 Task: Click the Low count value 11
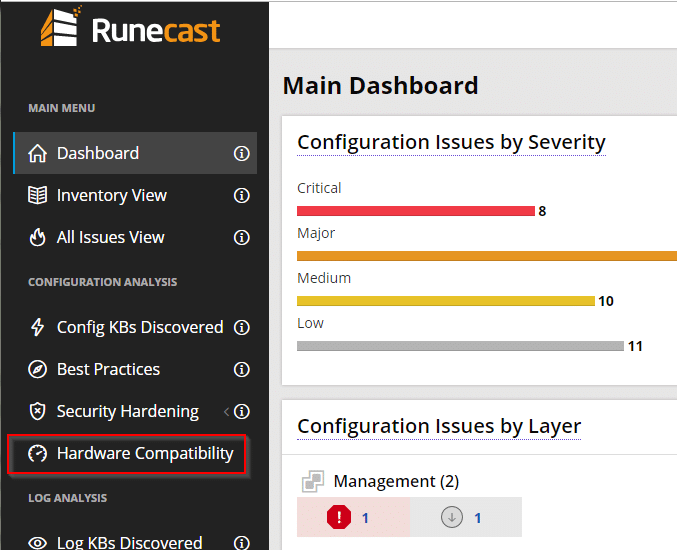tap(635, 346)
